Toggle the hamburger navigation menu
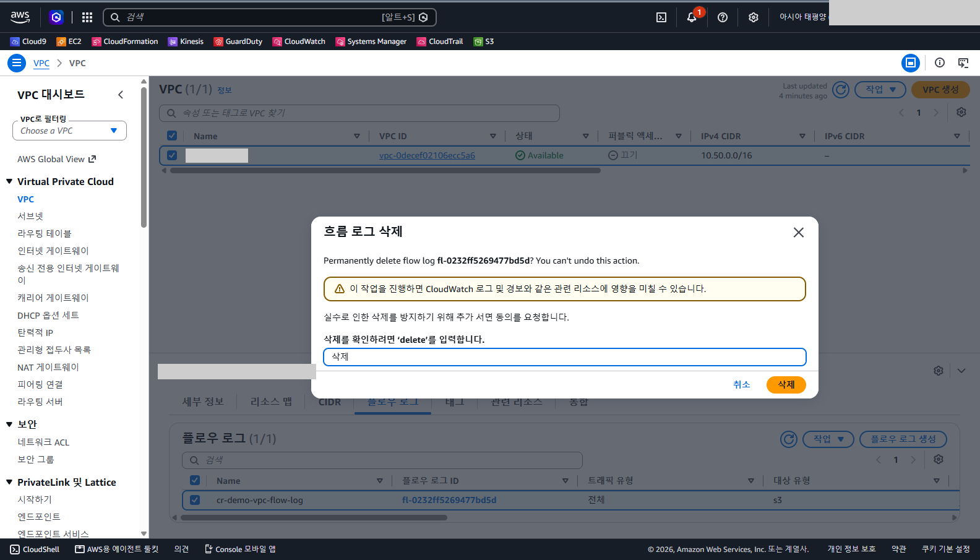980x560 pixels. click(17, 62)
